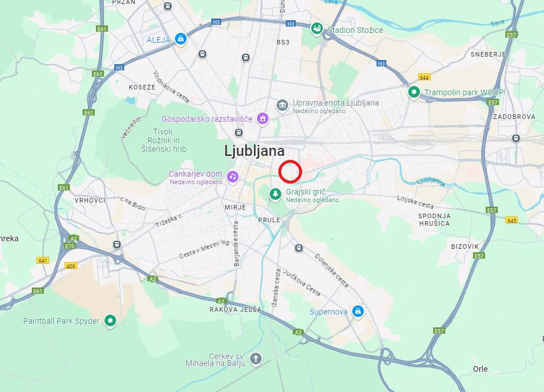Click the Upravna enota Ljubljana museum icon
This screenshot has width=544, height=392.
coord(282,106)
